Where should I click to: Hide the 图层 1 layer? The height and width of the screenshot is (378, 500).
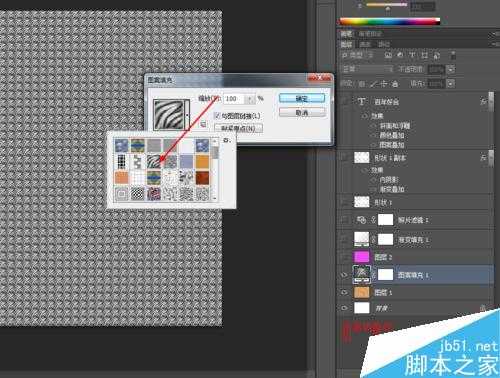point(345,292)
